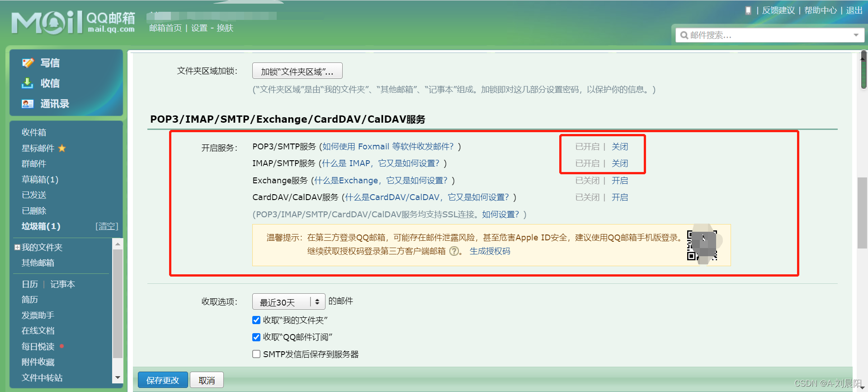Click the 加锁“文件夹区域” button
Viewport: 868px width, 392px height.
point(297,71)
